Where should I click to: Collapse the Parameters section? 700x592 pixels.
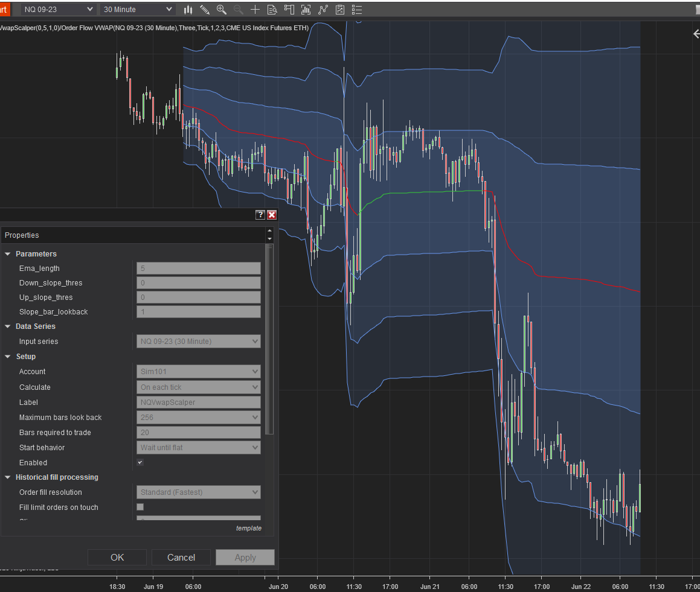(8, 254)
